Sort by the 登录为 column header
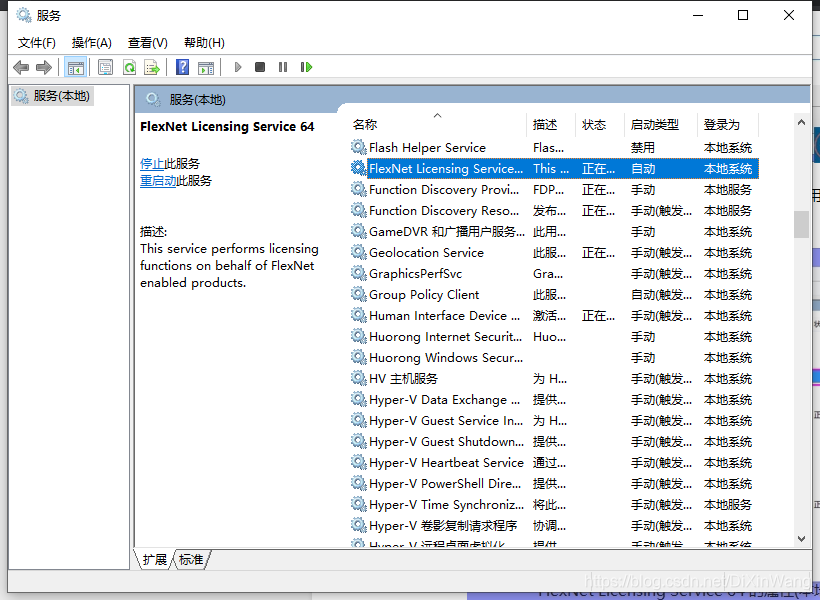Screen dimensions: 820x600 (728, 124)
